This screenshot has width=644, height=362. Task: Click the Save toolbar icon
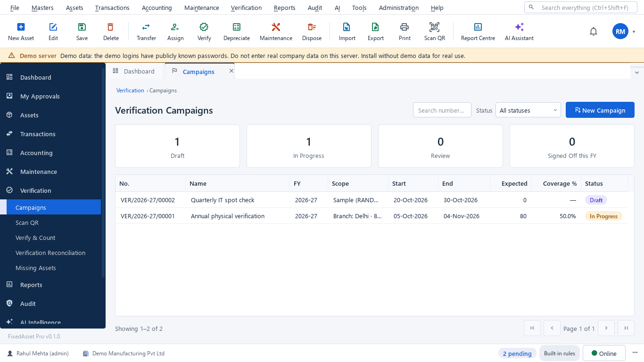82,32
